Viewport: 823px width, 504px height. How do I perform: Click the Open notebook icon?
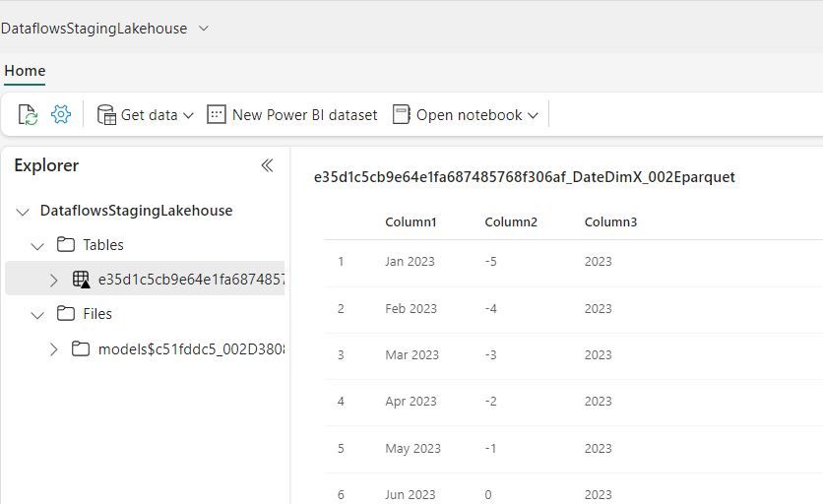point(402,114)
